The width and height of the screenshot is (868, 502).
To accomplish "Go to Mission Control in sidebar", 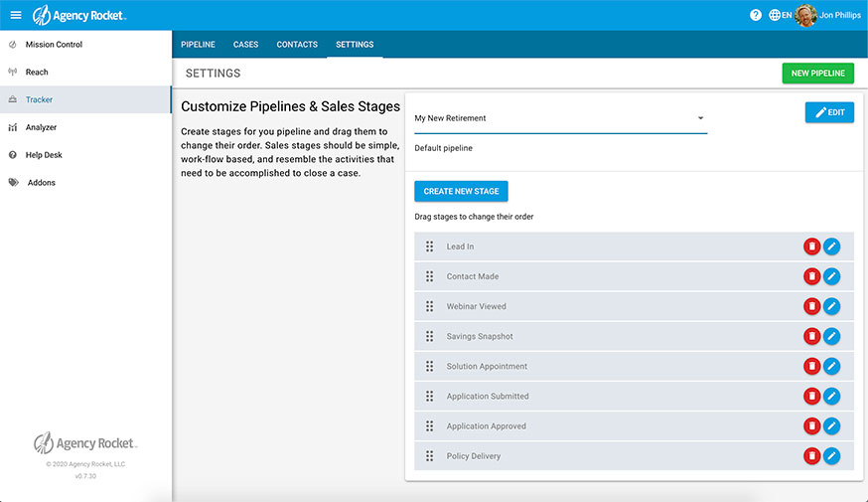I will tap(54, 45).
